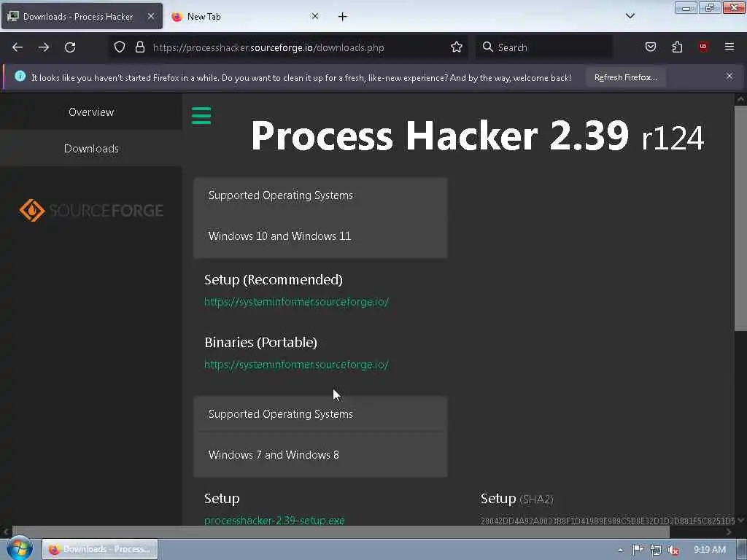Open the Firefox application hamburger menu
Screen dimensions: 747x560
(x=729, y=47)
